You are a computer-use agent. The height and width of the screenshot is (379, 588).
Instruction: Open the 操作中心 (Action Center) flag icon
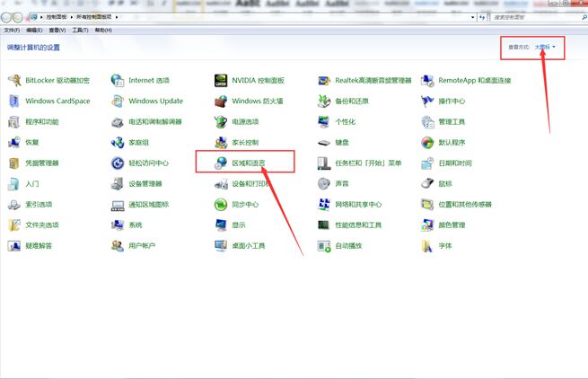click(427, 101)
